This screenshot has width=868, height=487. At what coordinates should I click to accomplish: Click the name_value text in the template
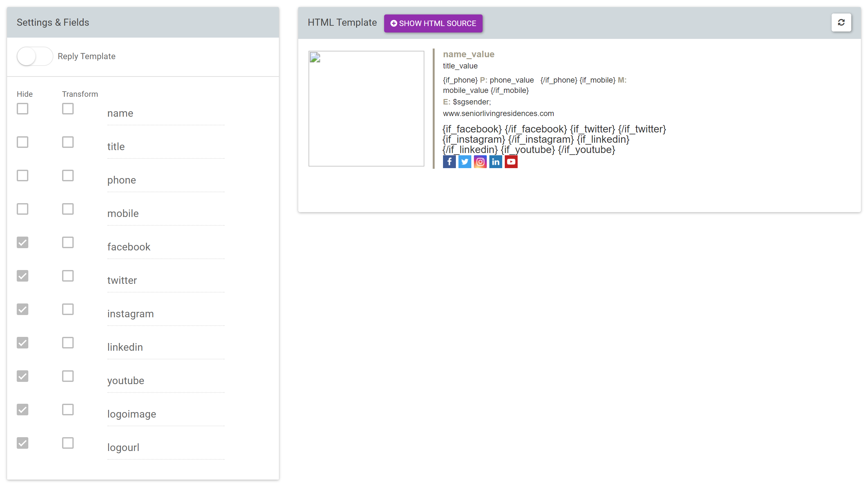468,54
